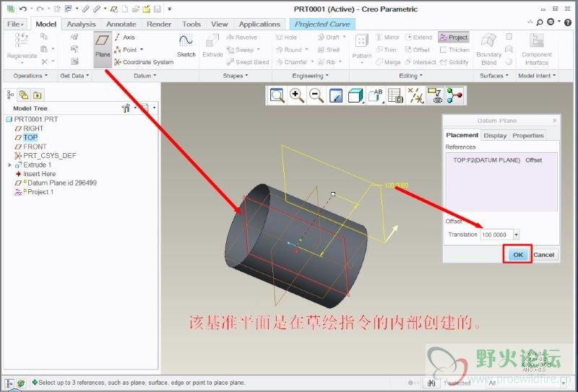
Task: Open the Projected Curve tab
Action: (x=322, y=24)
